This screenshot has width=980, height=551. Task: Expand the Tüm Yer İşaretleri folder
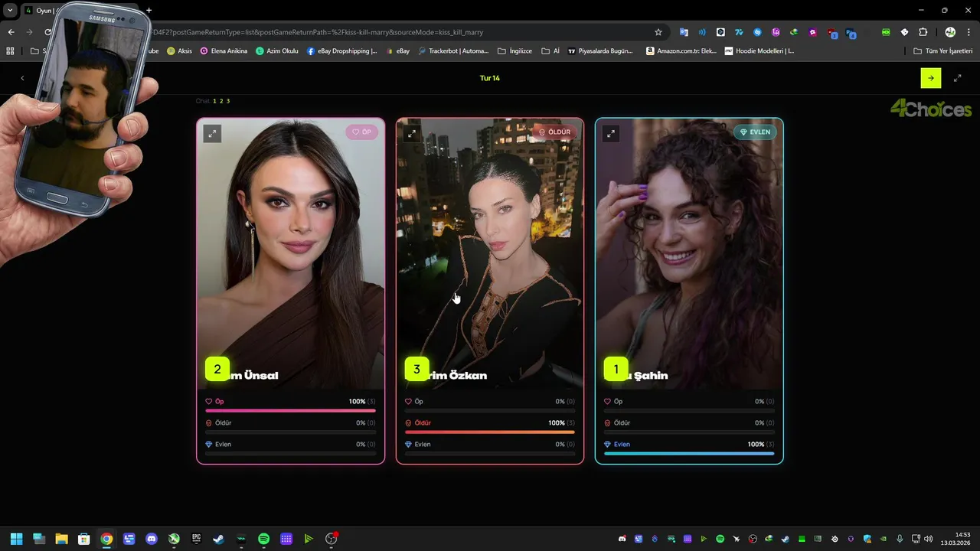(x=943, y=51)
